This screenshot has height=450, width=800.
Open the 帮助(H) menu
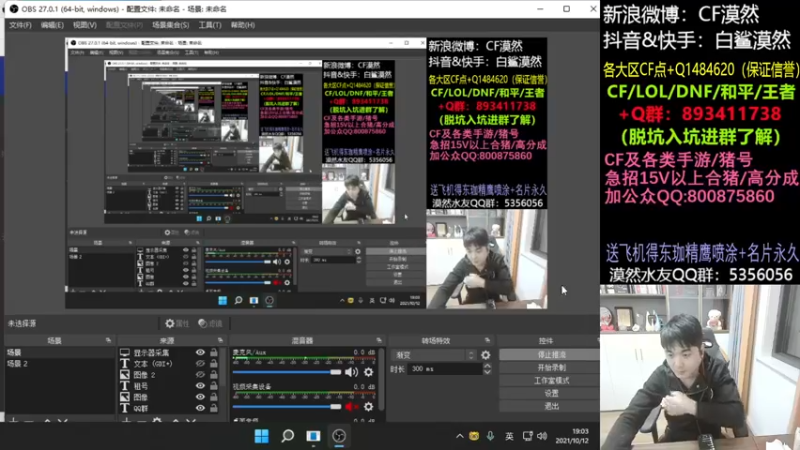pos(243,25)
